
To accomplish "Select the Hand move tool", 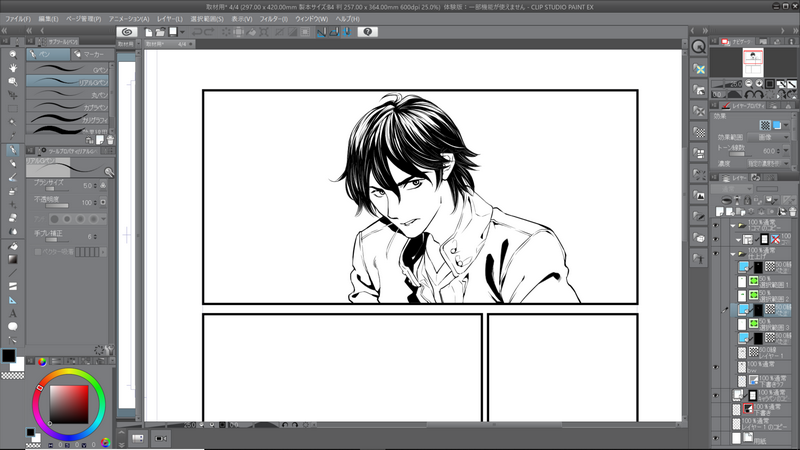I will pyautogui.click(x=13, y=68).
